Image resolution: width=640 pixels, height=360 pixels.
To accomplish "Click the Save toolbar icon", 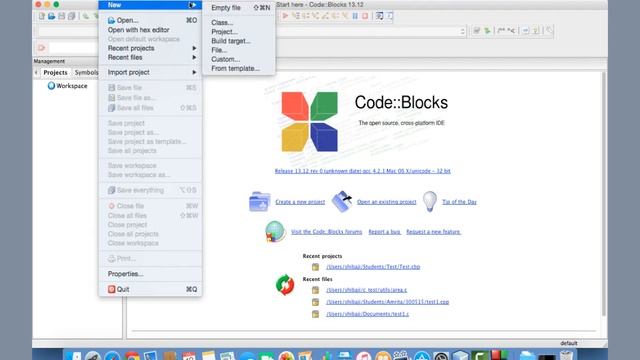I will tap(62, 16).
